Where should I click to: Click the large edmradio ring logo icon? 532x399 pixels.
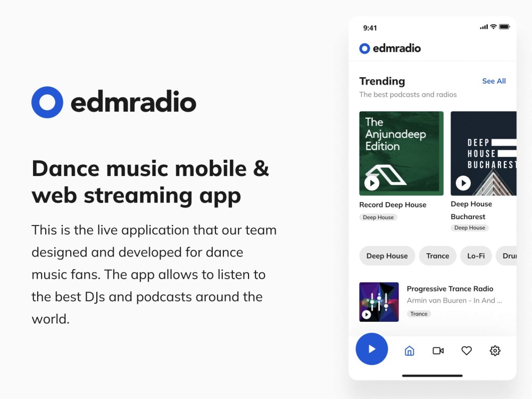[47, 102]
